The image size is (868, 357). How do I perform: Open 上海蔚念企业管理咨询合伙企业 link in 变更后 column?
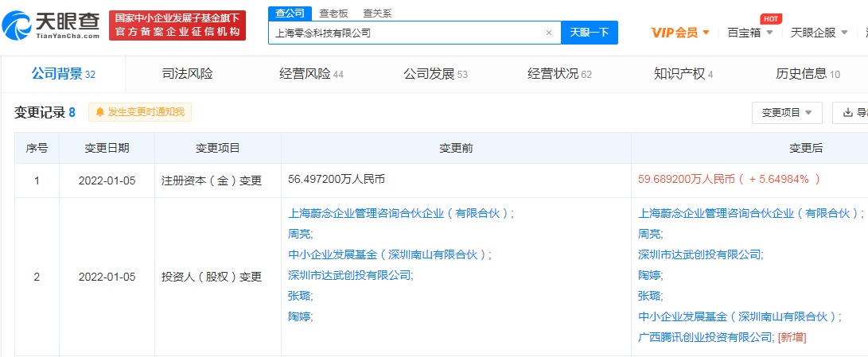[x=749, y=213]
